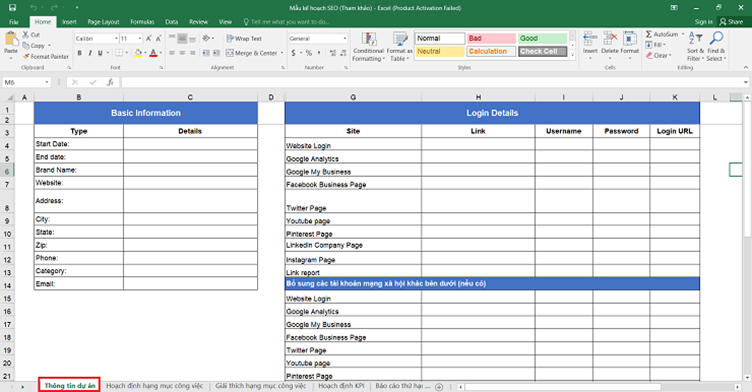The height and width of the screenshot is (392, 752).
Task: Apply the Comma Style format
Action: pyautogui.click(x=318, y=53)
